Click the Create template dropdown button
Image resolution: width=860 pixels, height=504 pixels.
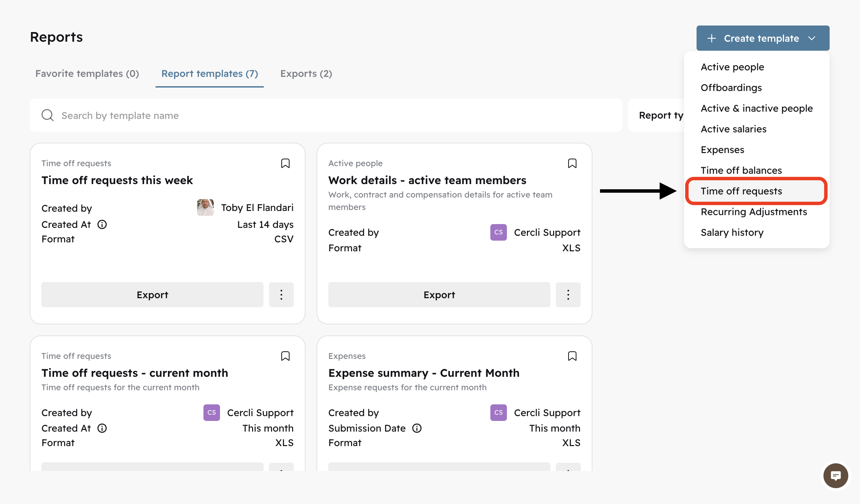pyautogui.click(x=763, y=38)
